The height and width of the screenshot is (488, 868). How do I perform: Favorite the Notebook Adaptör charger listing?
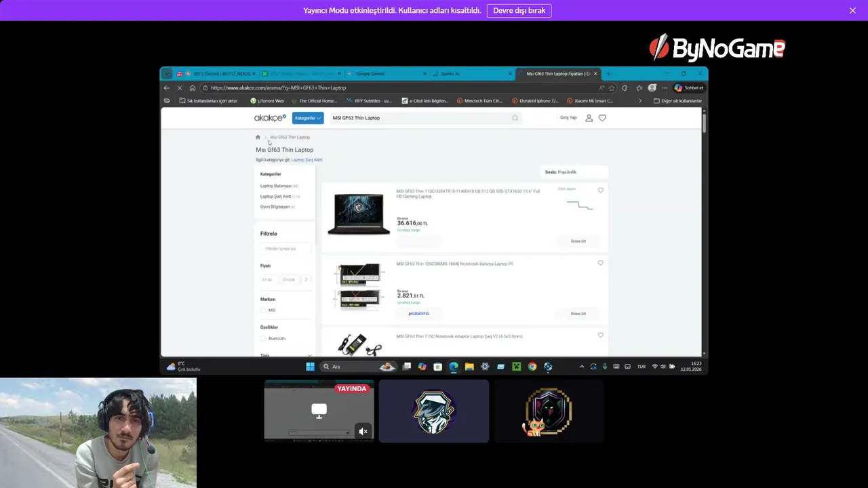click(x=600, y=335)
